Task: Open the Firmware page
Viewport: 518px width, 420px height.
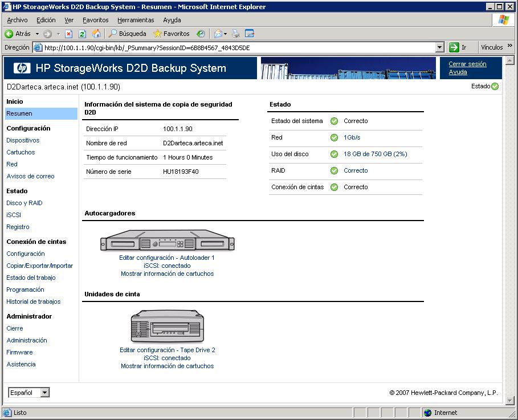Action: (19, 352)
